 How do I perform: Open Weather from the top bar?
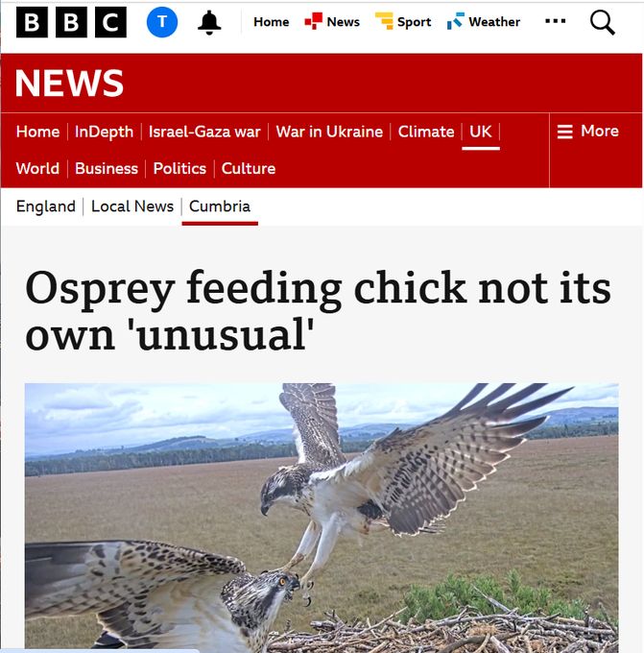(x=484, y=22)
